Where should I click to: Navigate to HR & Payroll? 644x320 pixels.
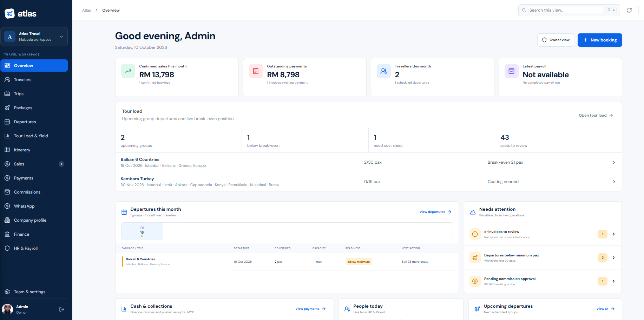tap(34, 248)
